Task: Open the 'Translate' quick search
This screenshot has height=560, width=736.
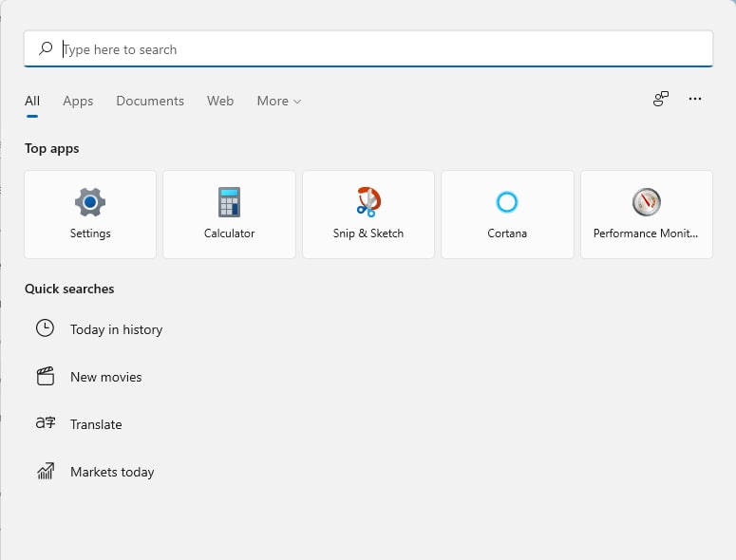Action: point(96,424)
